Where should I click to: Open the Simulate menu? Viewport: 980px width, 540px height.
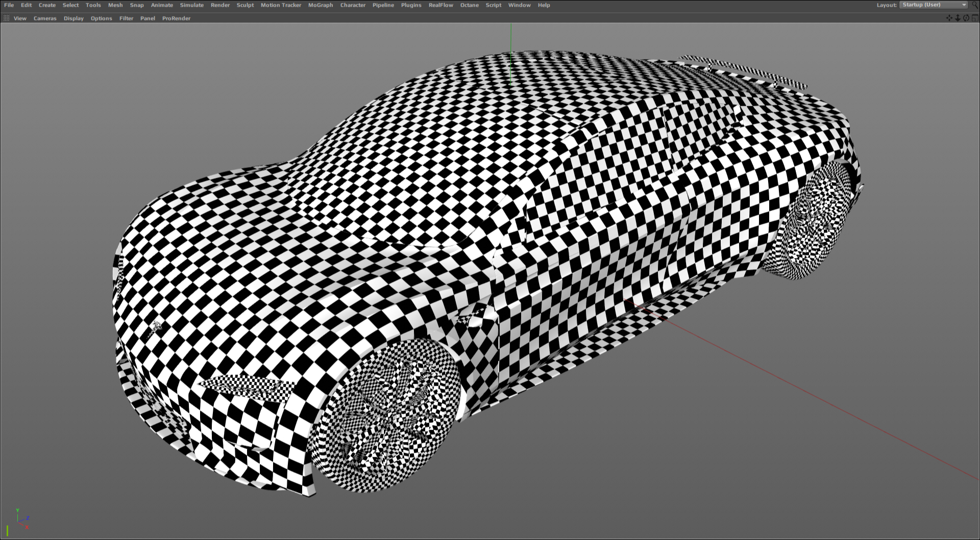click(191, 5)
